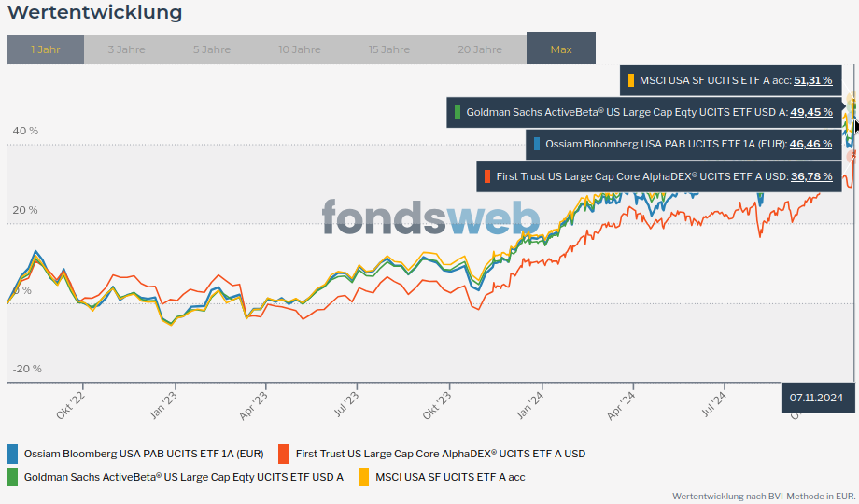Screen dimensions: 859x504
Task: Choose the 5 Jahre time range
Action: [212, 49]
